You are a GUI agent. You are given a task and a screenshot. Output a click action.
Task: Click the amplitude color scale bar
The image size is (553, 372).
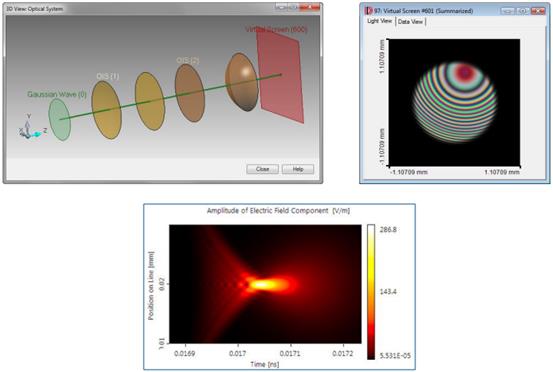371,292
